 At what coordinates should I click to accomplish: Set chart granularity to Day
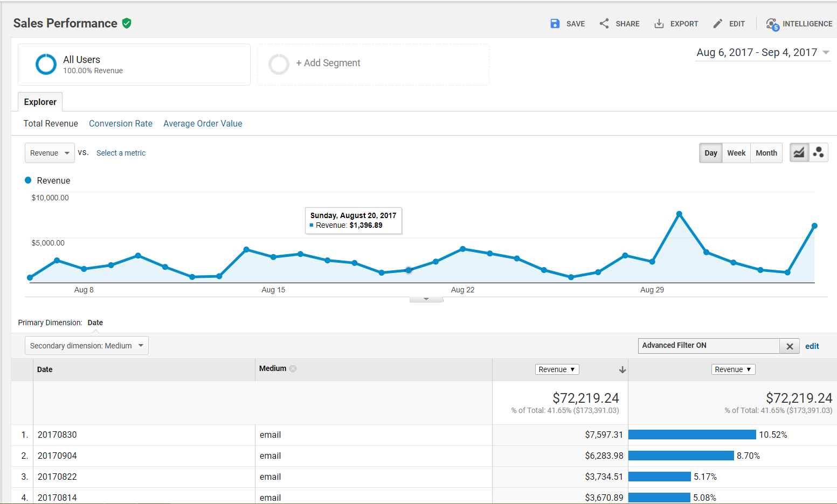coord(710,153)
